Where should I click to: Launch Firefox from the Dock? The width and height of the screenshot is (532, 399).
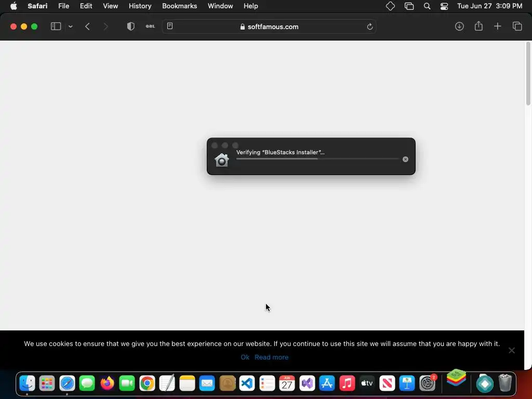click(107, 383)
